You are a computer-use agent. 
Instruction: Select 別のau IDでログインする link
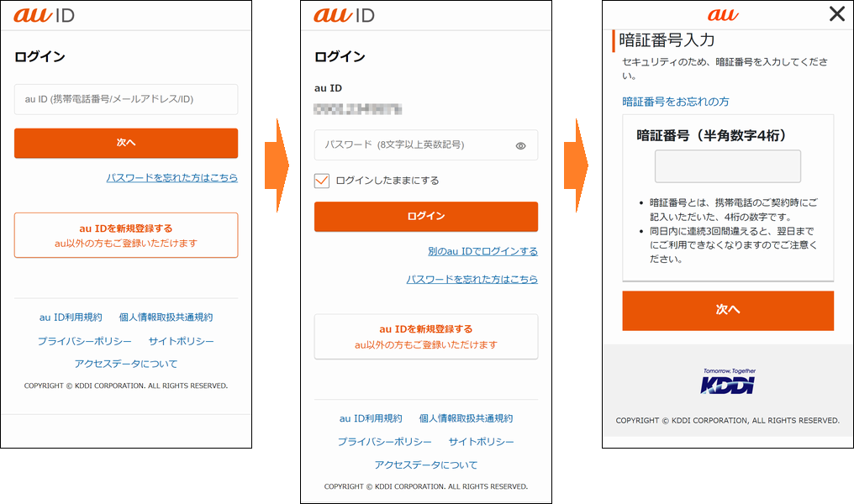(x=482, y=251)
